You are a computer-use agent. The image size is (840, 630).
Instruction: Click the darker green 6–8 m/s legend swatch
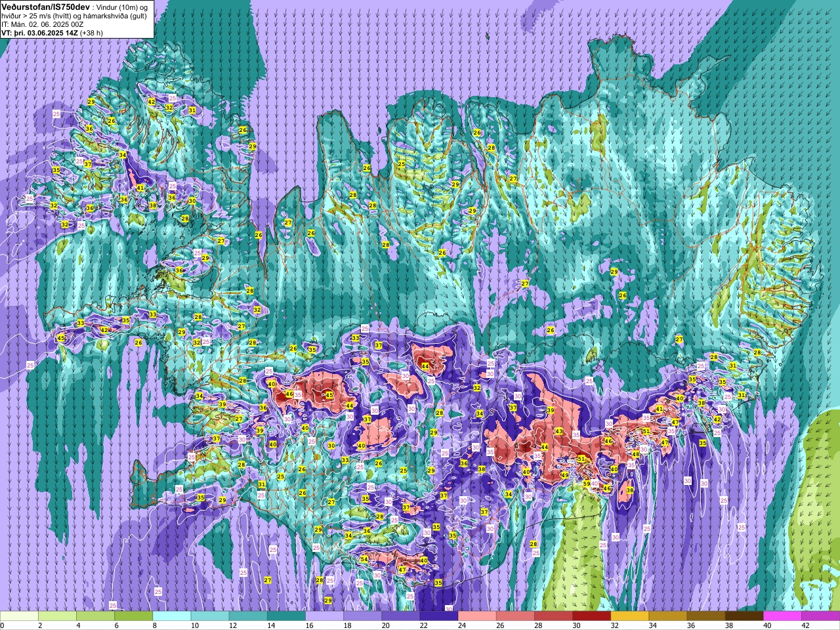tap(133, 616)
